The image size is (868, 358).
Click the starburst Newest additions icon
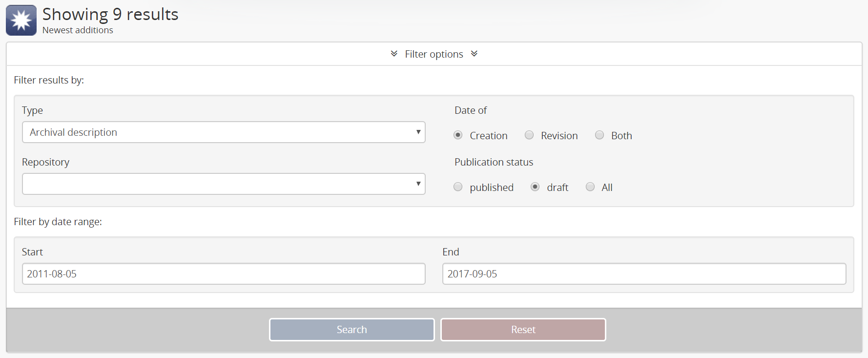[21, 21]
